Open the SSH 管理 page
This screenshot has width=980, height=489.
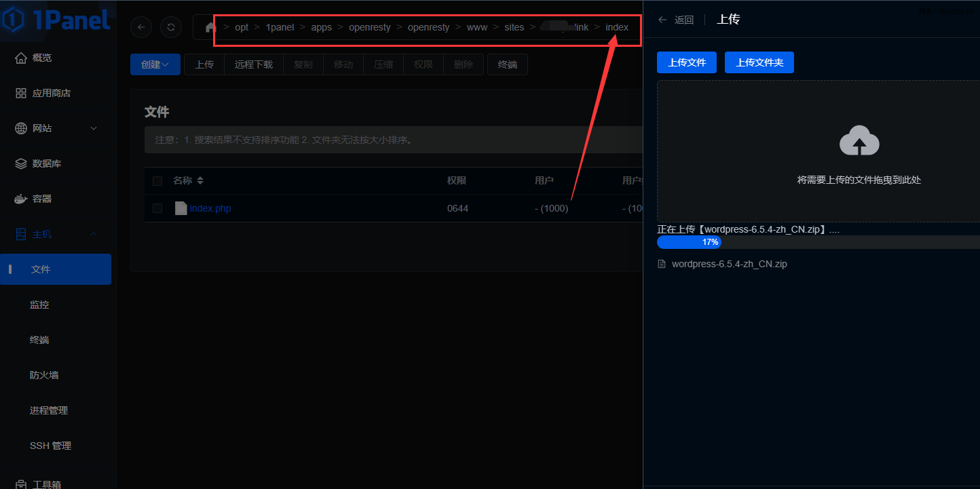[x=50, y=446]
